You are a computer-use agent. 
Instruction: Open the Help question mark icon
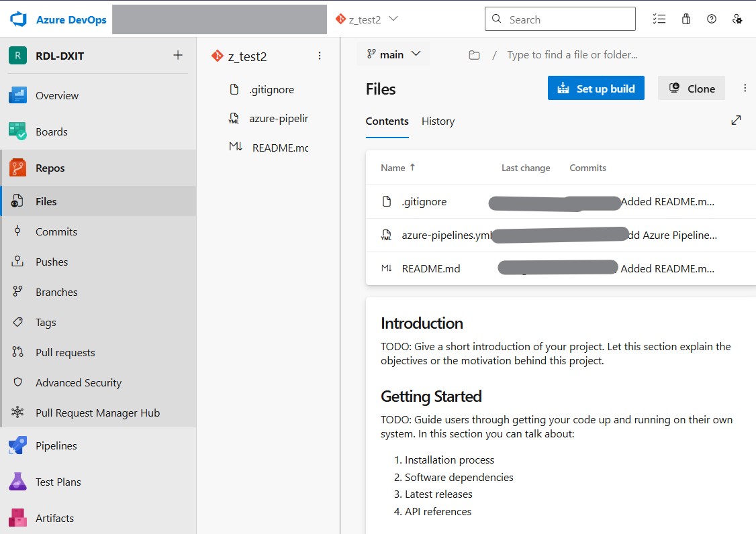[x=712, y=19]
